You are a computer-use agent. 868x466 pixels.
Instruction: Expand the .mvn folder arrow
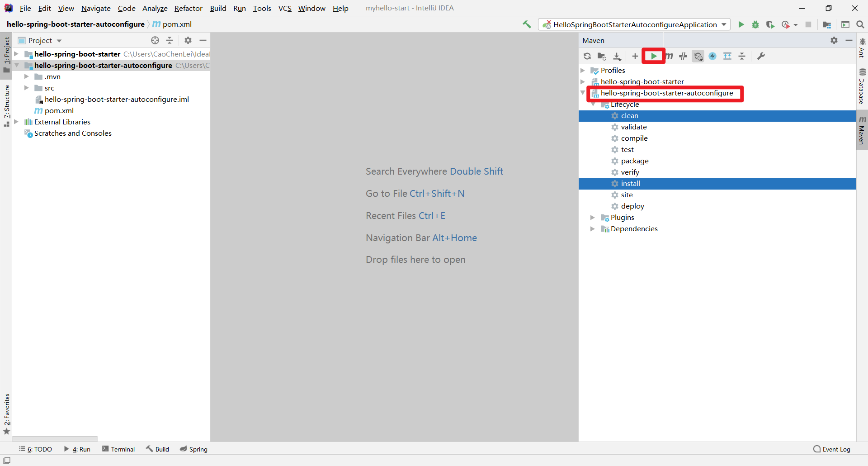[27, 76]
